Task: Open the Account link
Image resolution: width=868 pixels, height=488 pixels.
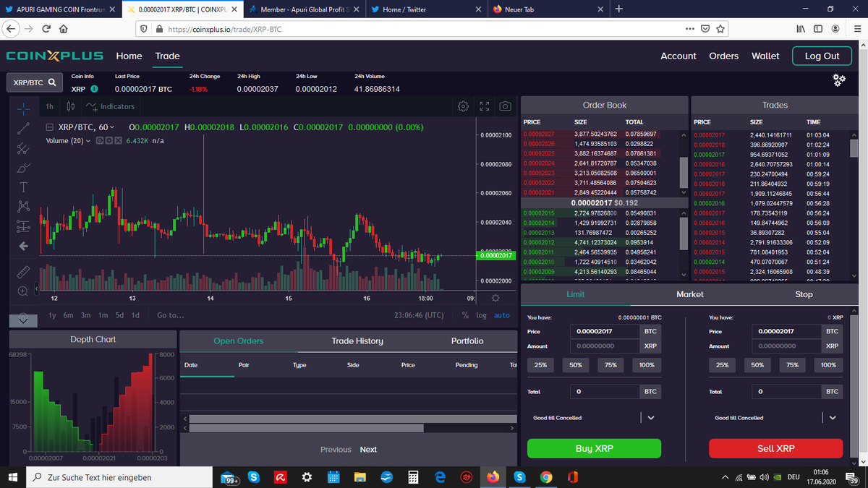Action: 678,56
